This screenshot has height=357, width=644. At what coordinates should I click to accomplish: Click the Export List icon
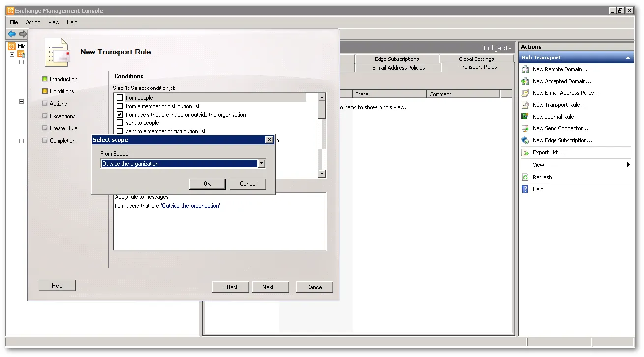pyautogui.click(x=525, y=152)
